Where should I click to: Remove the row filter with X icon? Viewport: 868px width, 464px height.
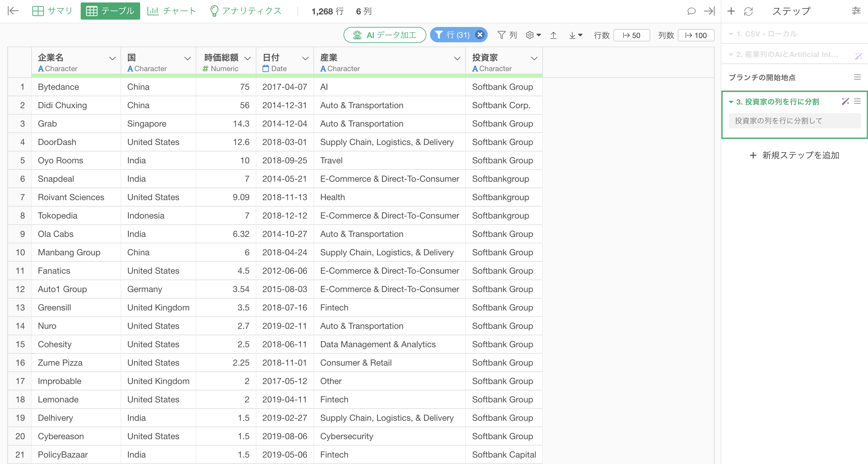pyautogui.click(x=480, y=35)
